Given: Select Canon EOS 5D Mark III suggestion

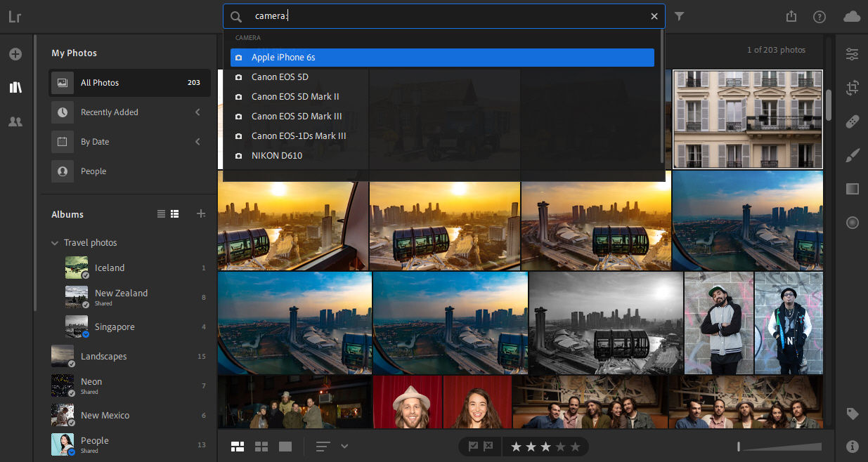Looking at the screenshot, I should 295,116.
